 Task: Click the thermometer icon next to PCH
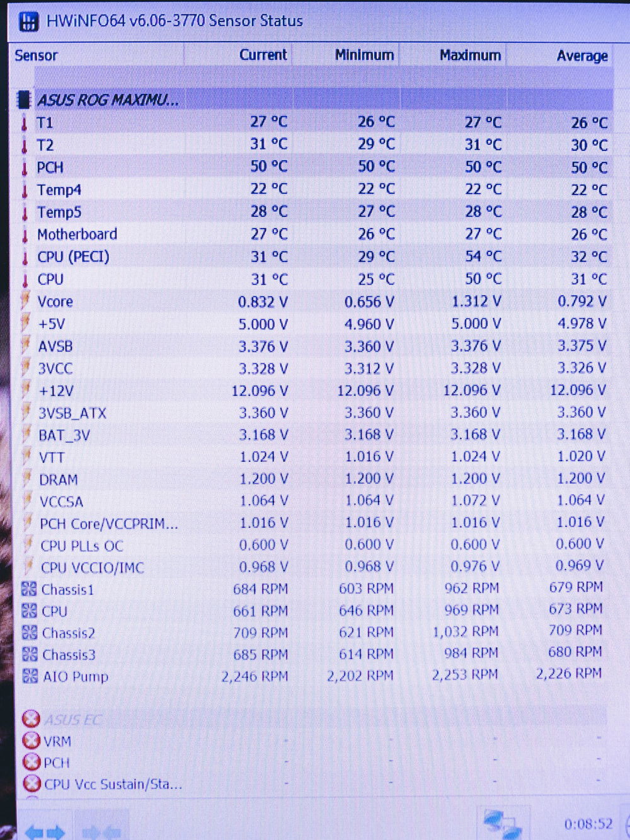point(25,168)
